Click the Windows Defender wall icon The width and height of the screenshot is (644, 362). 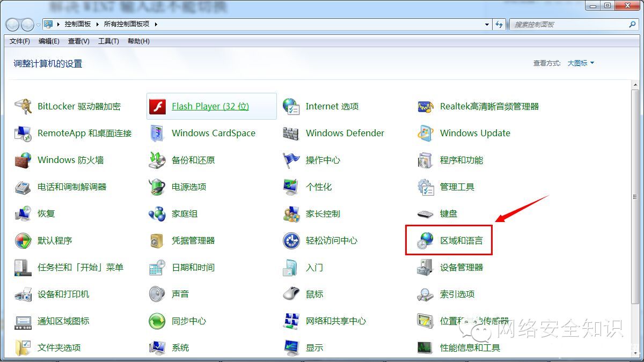click(x=291, y=133)
